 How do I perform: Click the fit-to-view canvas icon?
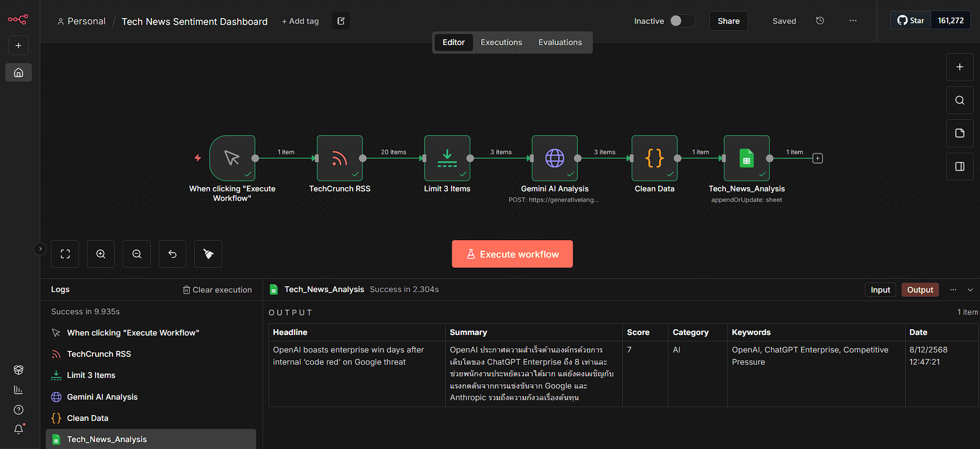(65, 254)
